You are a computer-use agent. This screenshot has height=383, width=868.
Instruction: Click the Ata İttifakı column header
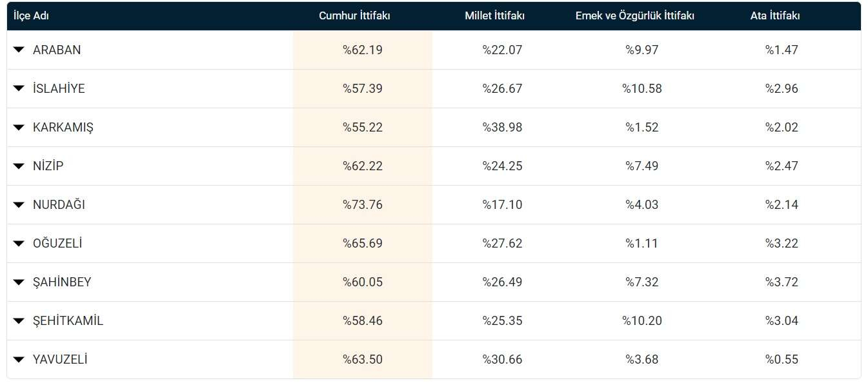pos(775,16)
